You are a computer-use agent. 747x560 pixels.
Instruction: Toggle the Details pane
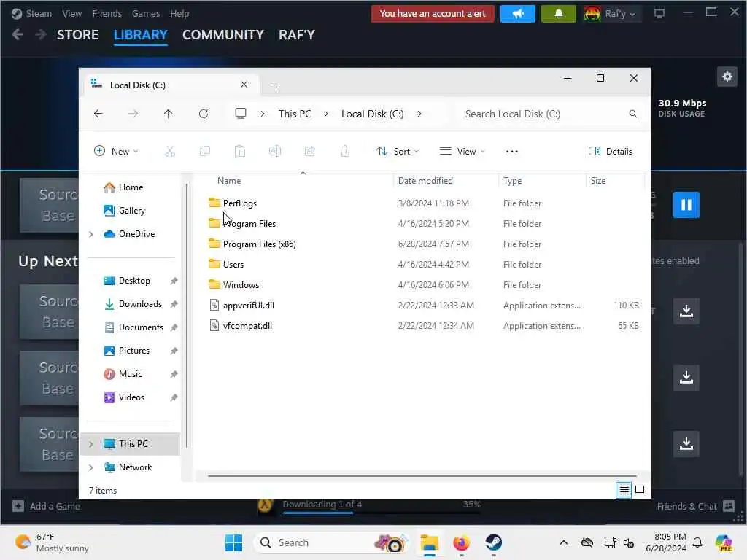tap(611, 152)
